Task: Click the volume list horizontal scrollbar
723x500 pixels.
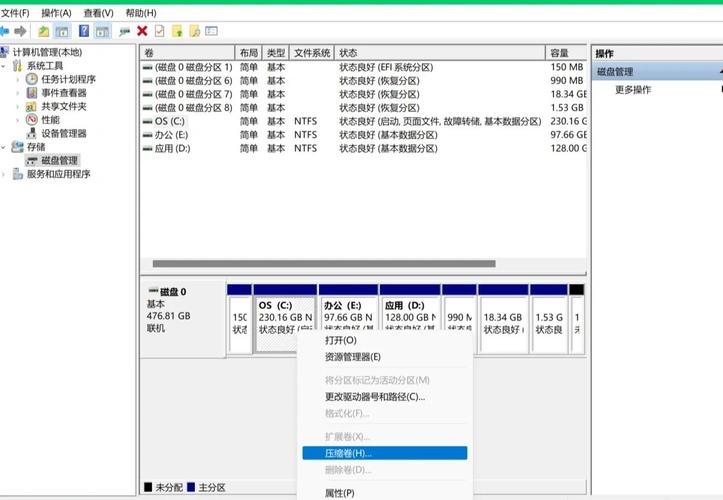Action: tap(324, 264)
